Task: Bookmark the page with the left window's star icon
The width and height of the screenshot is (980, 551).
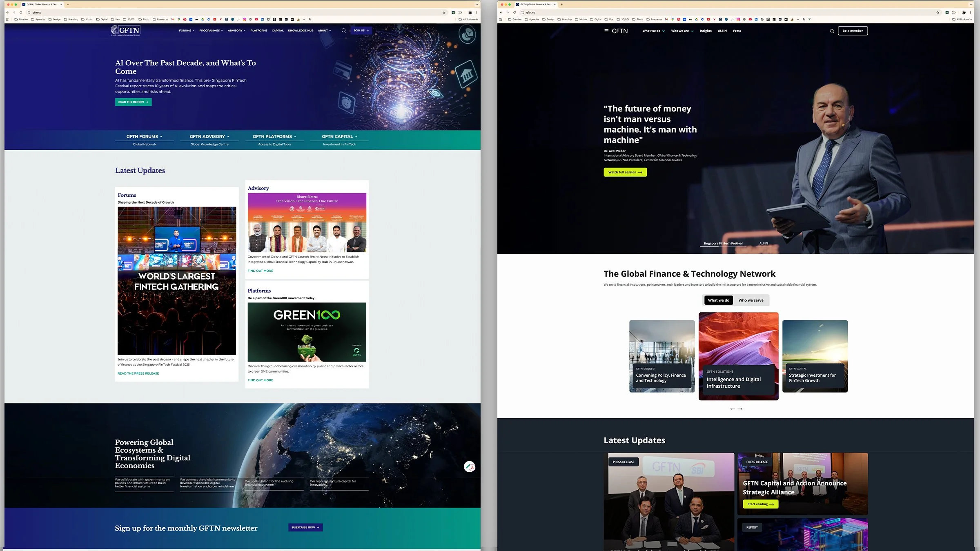Action: 444,12
